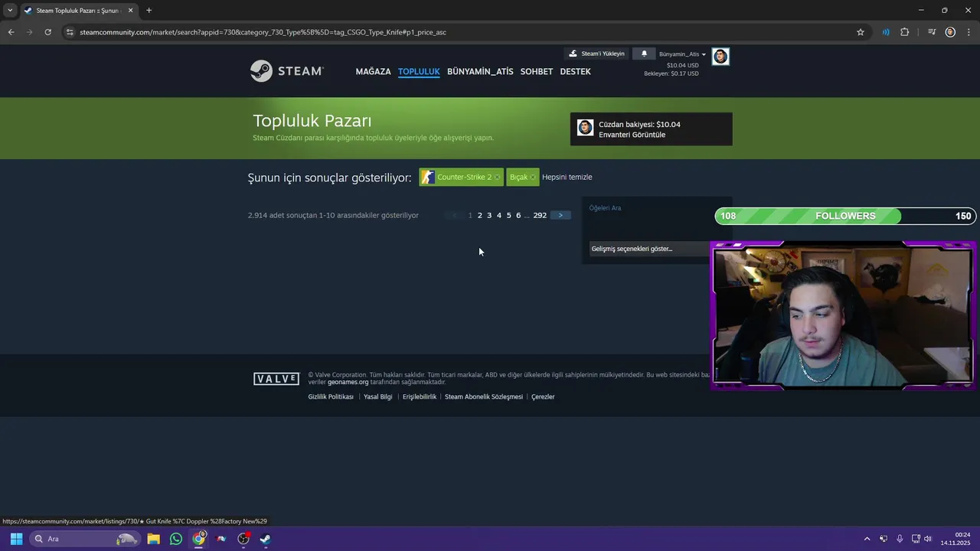Click Hepsini temizle to clear filters
The height and width of the screenshot is (551, 980).
point(567,177)
